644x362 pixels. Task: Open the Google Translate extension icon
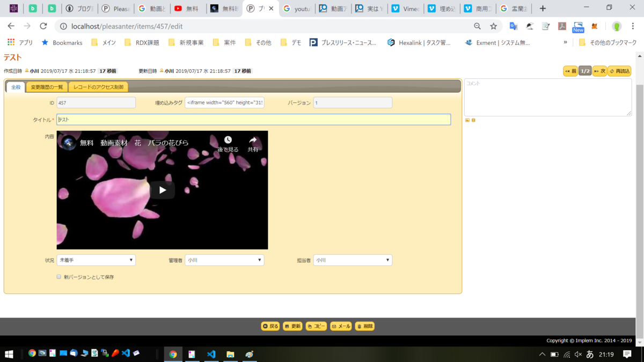pos(514,26)
